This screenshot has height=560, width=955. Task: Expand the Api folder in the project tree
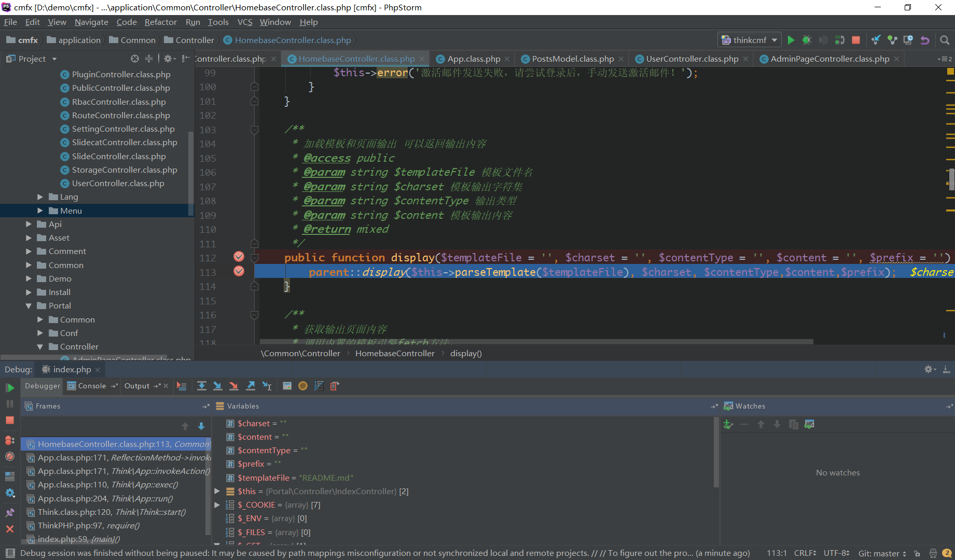[29, 224]
